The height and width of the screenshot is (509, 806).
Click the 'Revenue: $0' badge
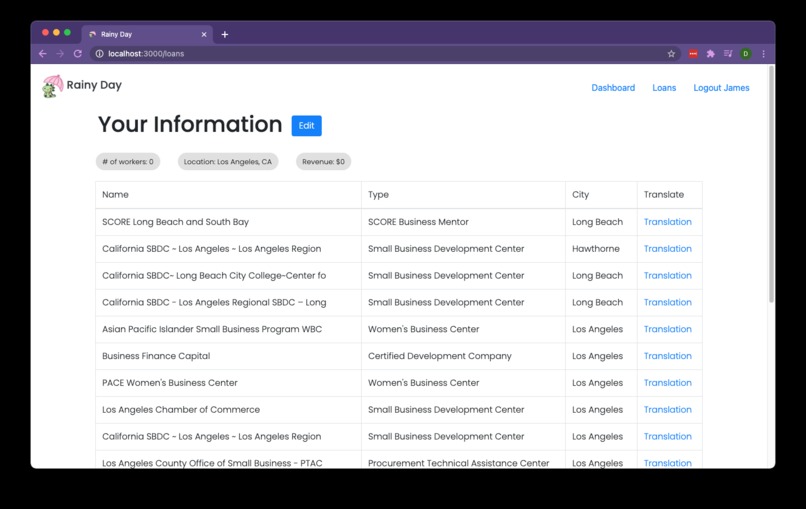pos(323,161)
